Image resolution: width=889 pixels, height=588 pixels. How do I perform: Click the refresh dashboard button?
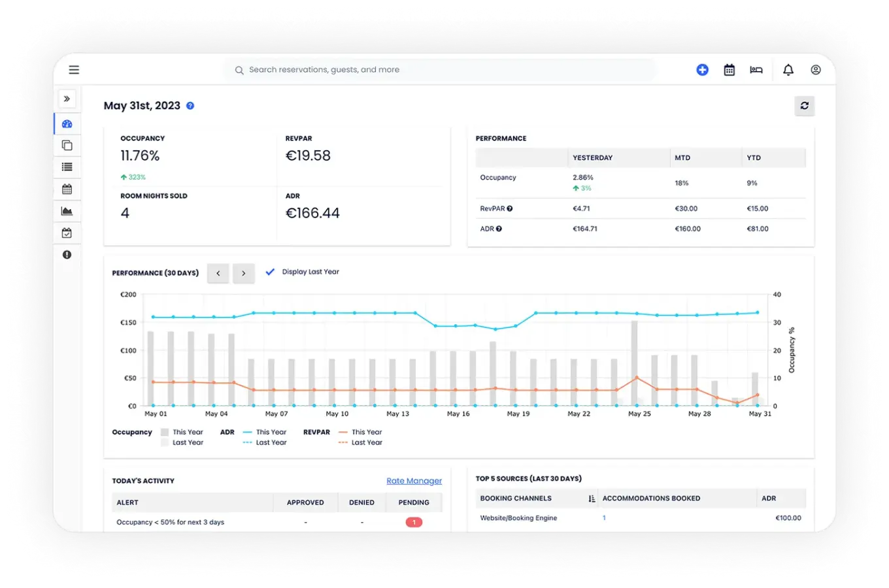(x=805, y=106)
